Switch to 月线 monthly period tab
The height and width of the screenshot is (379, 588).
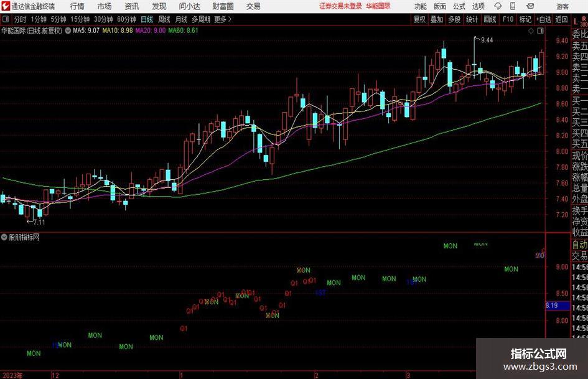[181, 19]
